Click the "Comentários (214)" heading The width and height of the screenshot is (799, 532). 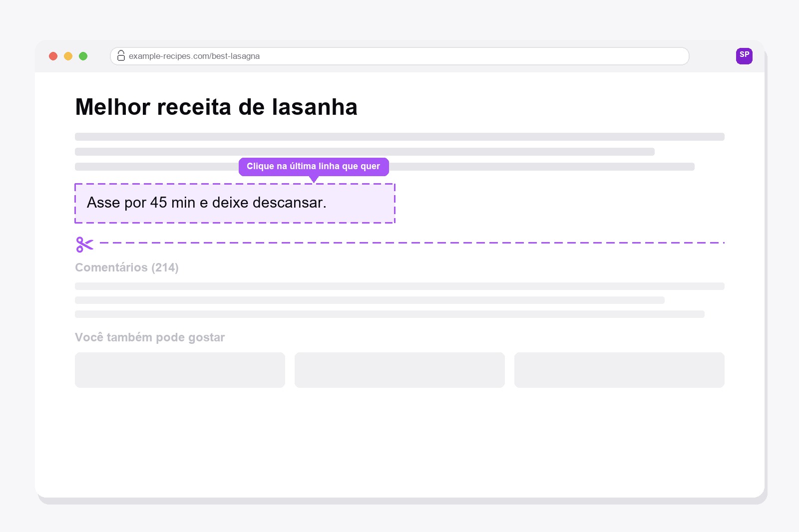click(127, 267)
